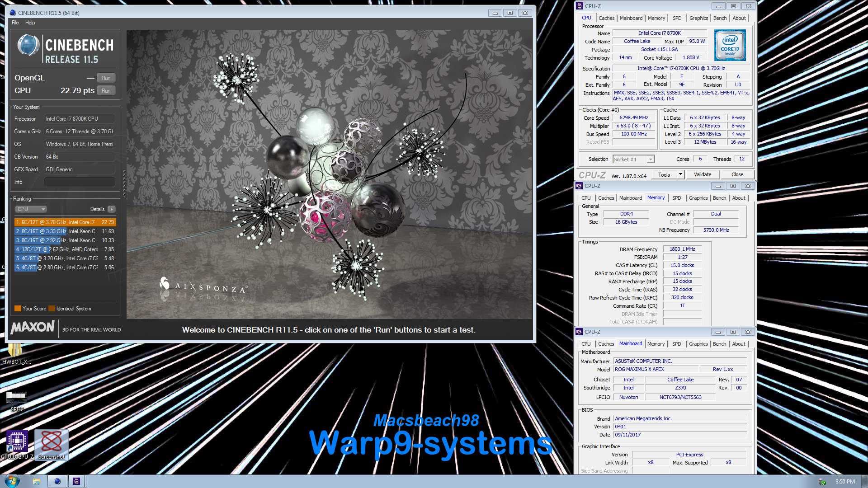Open the SPI32 desktop icon
This screenshot has width=868, height=488.
tap(17, 401)
